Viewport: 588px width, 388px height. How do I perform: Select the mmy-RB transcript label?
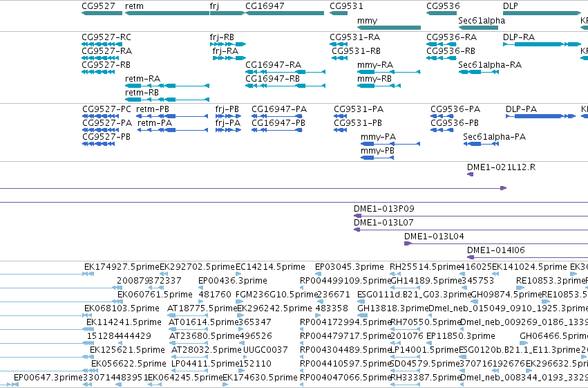pos(374,79)
